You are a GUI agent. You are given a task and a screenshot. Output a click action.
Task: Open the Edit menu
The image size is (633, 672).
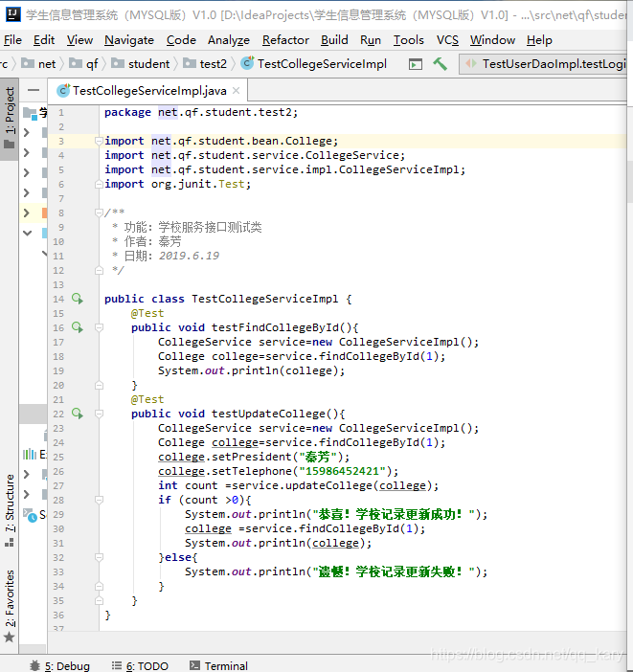(44, 40)
